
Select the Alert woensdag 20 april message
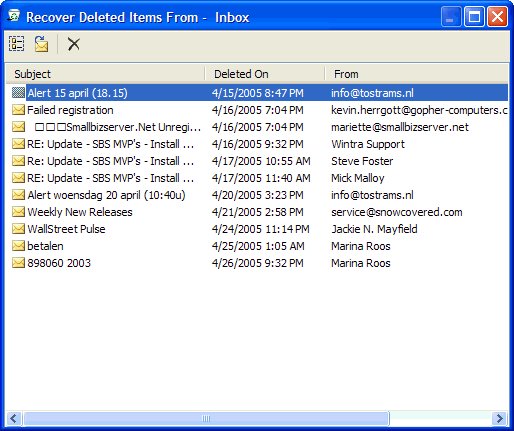257,195
